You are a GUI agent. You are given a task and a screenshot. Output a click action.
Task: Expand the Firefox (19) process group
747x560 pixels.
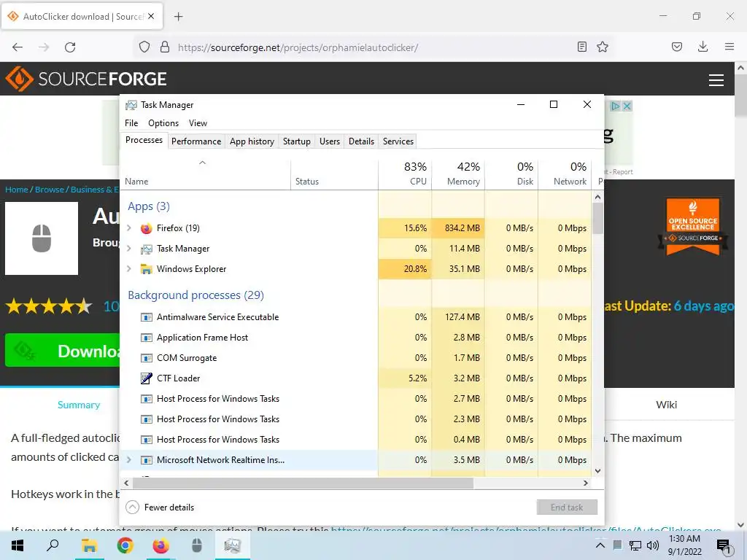pos(129,228)
